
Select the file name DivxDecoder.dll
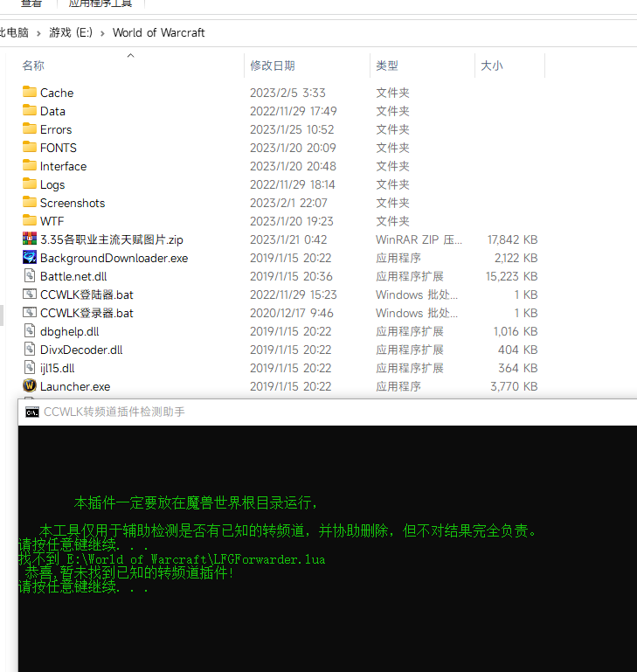(x=81, y=350)
